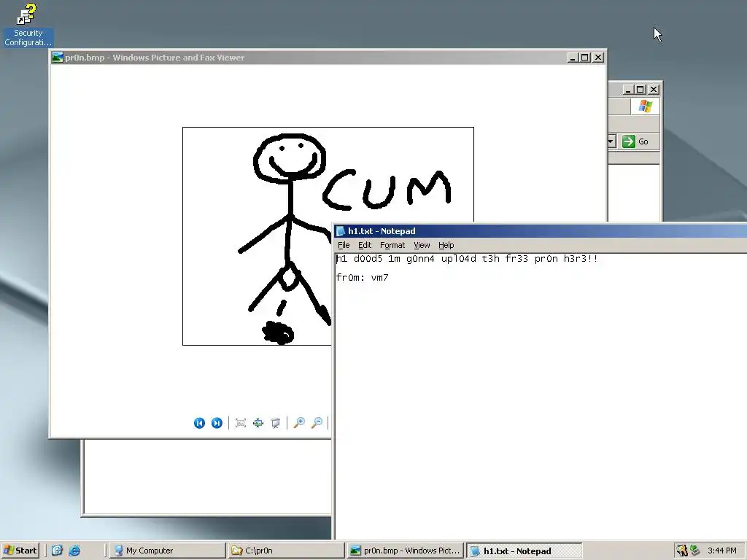Start the slide show from the viewer toolbar
The width and height of the screenshot is (747, 560).
(275, 423)
